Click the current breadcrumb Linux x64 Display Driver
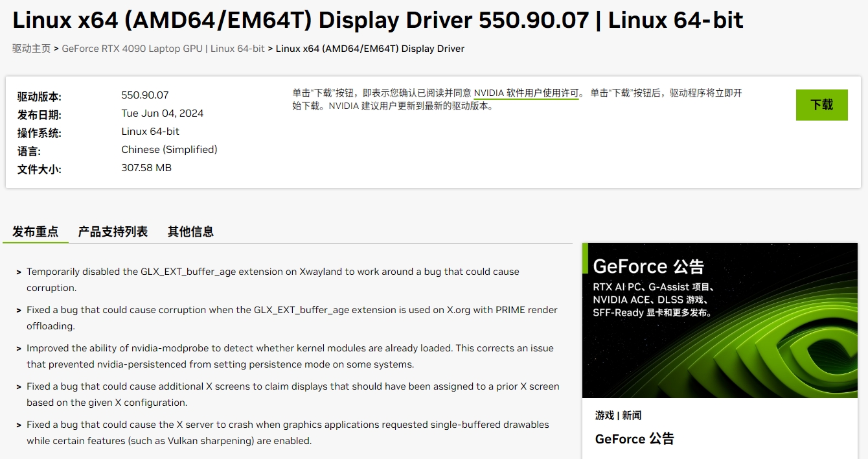Viewport: 868px width, 459px height. pyautogui.click(x=370, y=49)
